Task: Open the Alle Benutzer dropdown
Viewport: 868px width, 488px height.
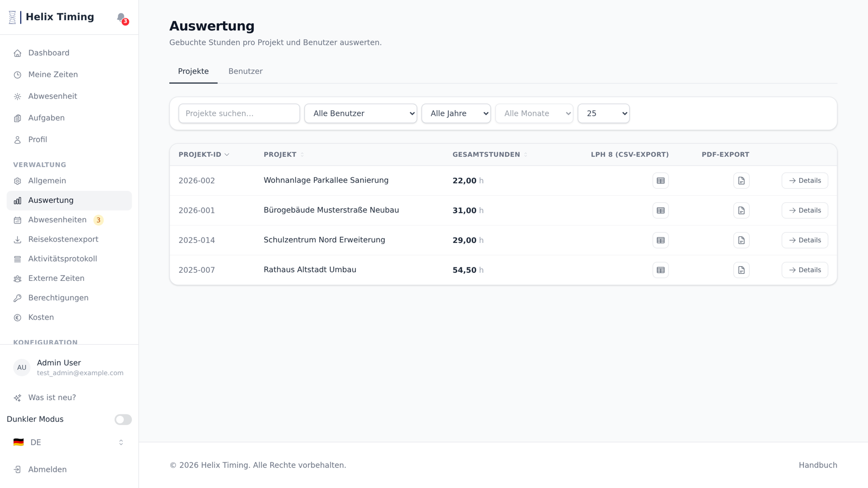Action: click(361, 113)
